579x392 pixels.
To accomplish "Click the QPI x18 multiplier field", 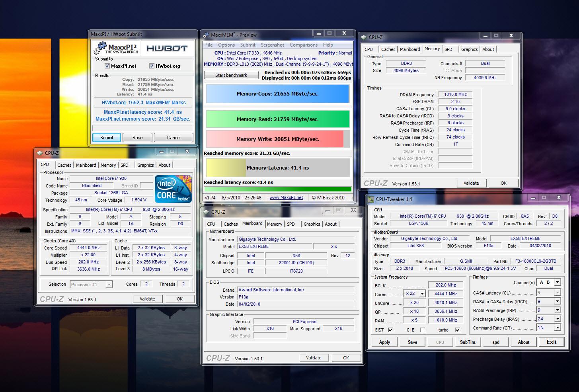I will pyautogui.click(x=414, y=311).
